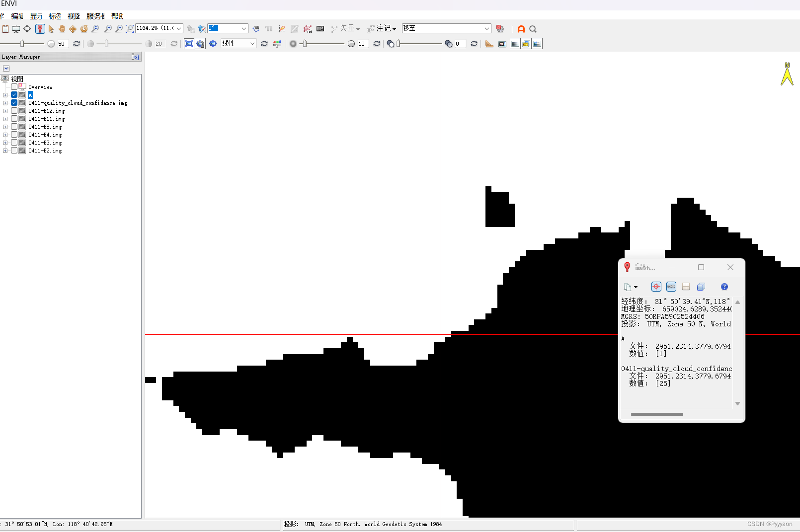The width and height of the screenshot is (800, 532).
Task: Open help in cursor value window
Action: pos(724,287)
